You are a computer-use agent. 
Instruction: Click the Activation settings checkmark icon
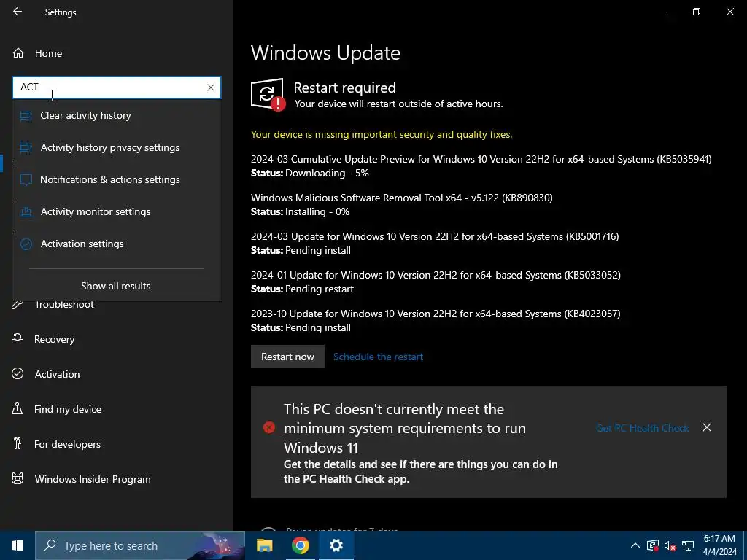[26, 244]
